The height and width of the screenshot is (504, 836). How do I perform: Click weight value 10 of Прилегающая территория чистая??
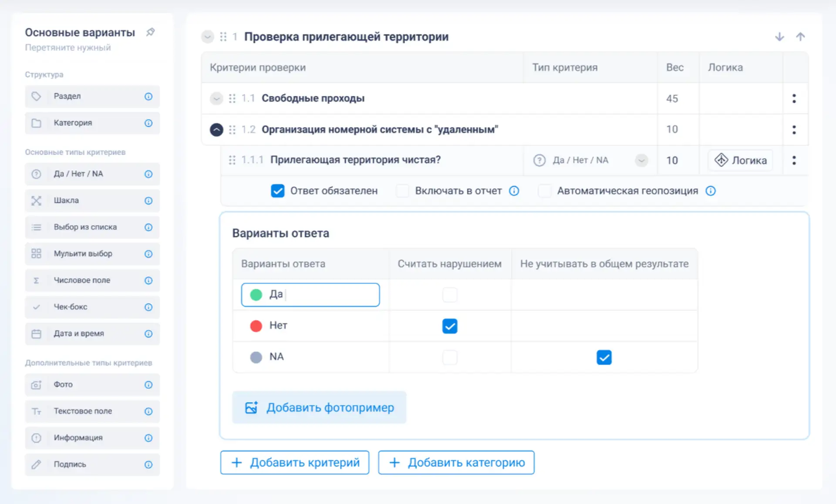point(672,160)
